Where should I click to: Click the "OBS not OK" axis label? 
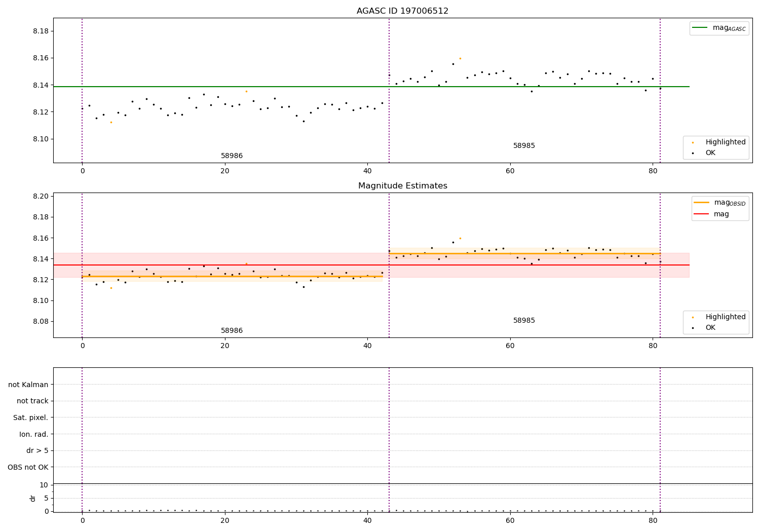[x=28, y=467]
